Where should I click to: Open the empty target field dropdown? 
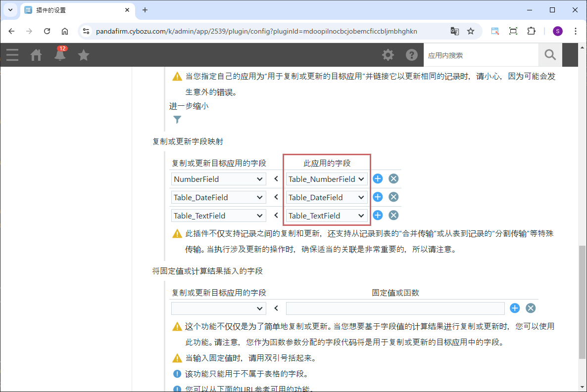(218, 308)
